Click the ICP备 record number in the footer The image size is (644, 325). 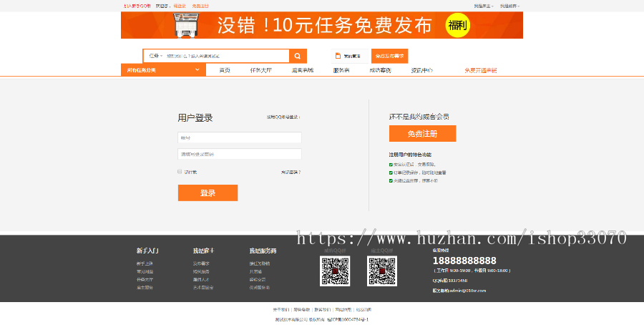(x=348, y=319)
